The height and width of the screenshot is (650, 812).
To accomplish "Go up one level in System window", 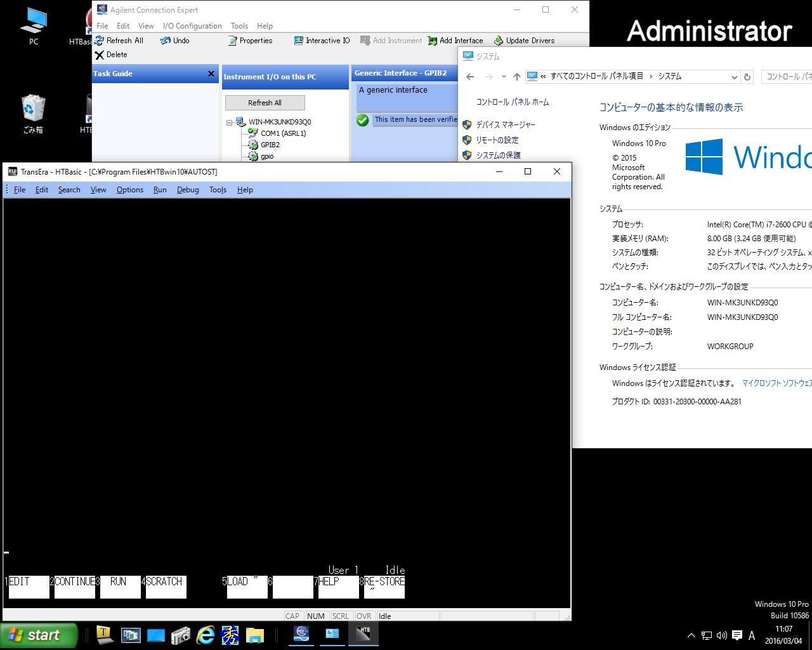I will [517, 77].
